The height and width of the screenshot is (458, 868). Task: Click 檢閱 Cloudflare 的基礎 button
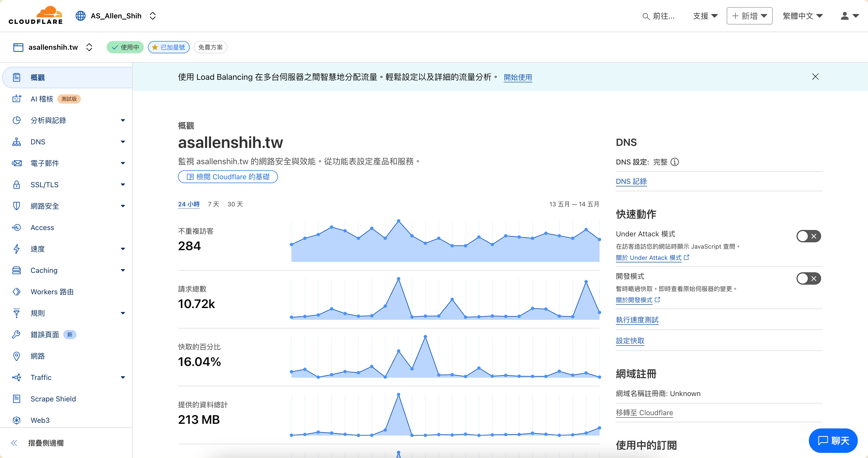pyautogui.click(x=228, y=177)
